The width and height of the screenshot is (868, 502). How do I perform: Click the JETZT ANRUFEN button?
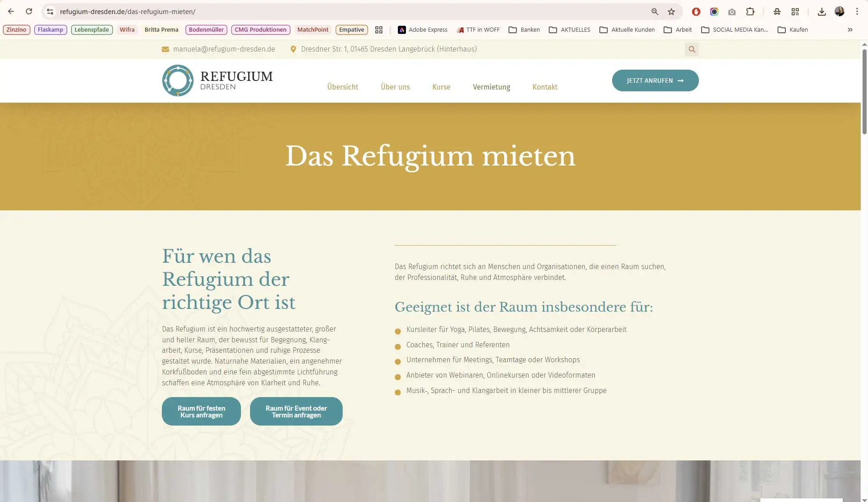click(655, 81)
